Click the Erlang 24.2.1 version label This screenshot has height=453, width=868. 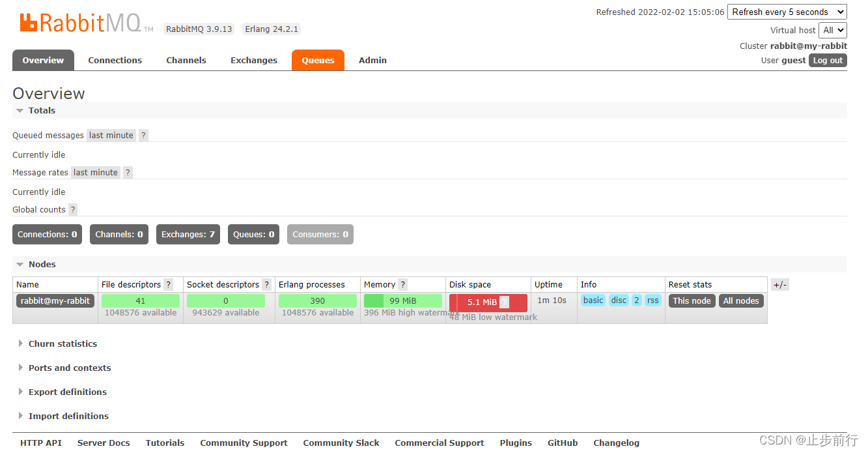point(272,29)
